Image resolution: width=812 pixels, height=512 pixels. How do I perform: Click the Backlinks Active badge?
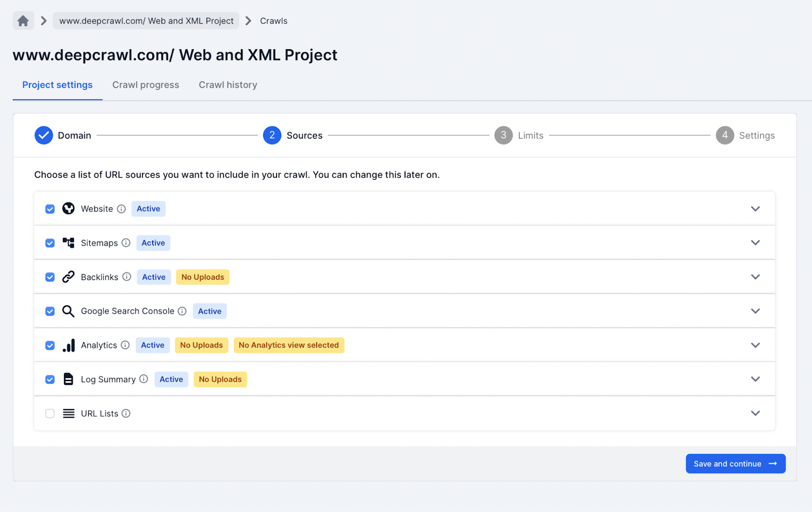tap(154, 277)
